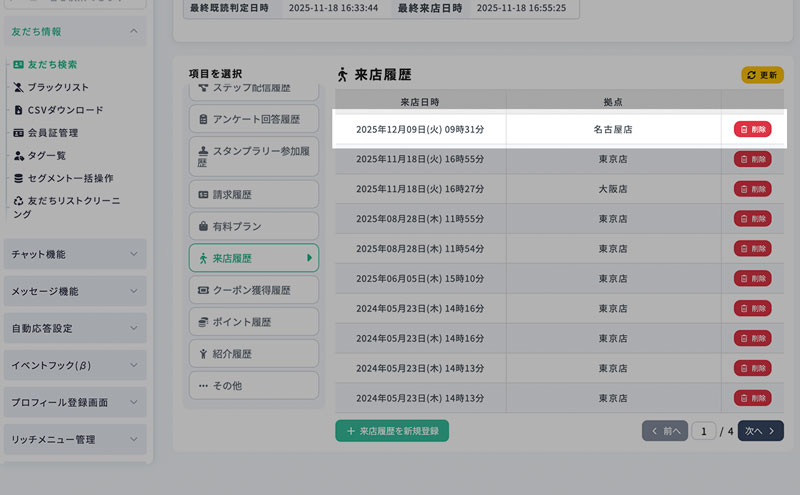800x495 pixels.
Task: Open タグ一覧 list
Action: point(46,155)
